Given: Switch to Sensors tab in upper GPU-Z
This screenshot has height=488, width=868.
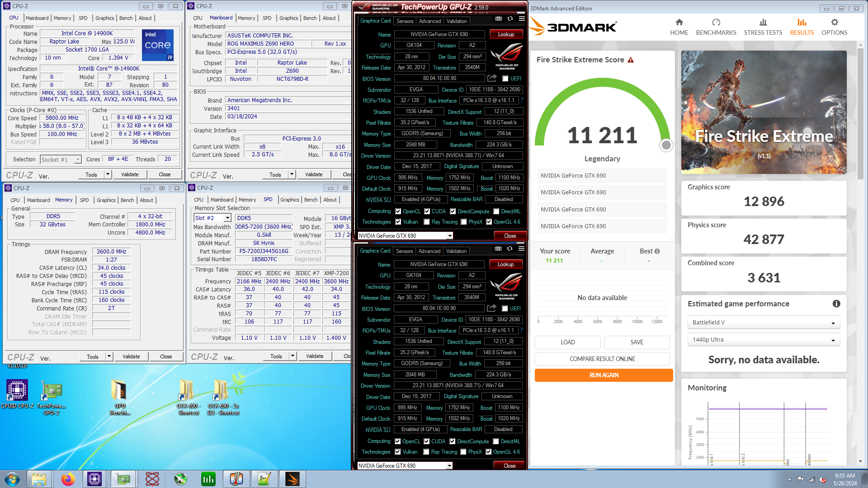Looking at the screenshot, I should pyautogui.click(x=405, y=21).
